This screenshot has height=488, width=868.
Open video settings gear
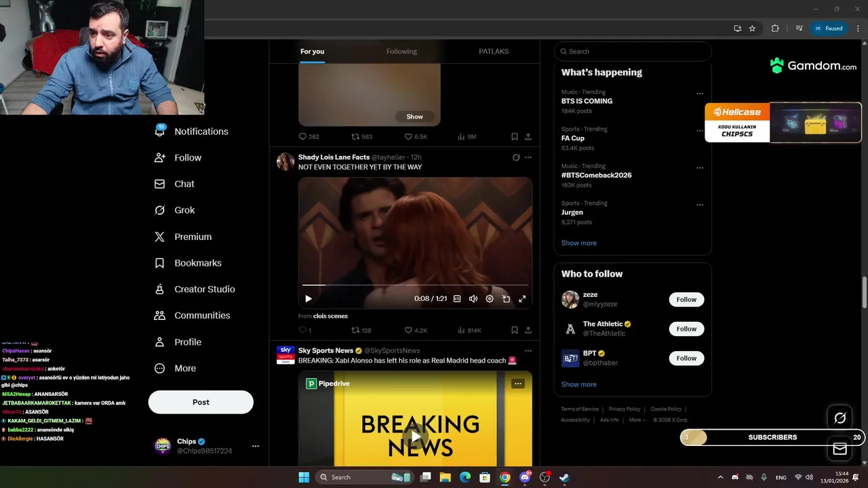[x=490, y=298]
